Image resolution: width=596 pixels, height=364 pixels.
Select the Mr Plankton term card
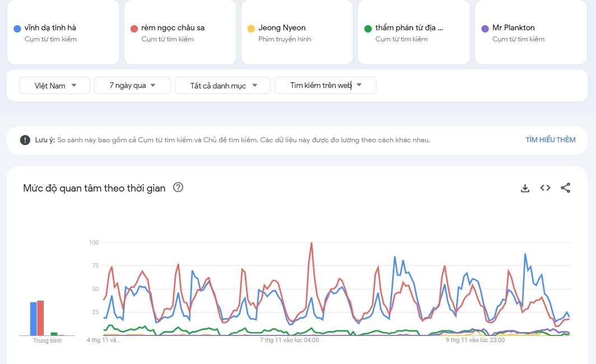pyautogui.click(x=530, y=32)
